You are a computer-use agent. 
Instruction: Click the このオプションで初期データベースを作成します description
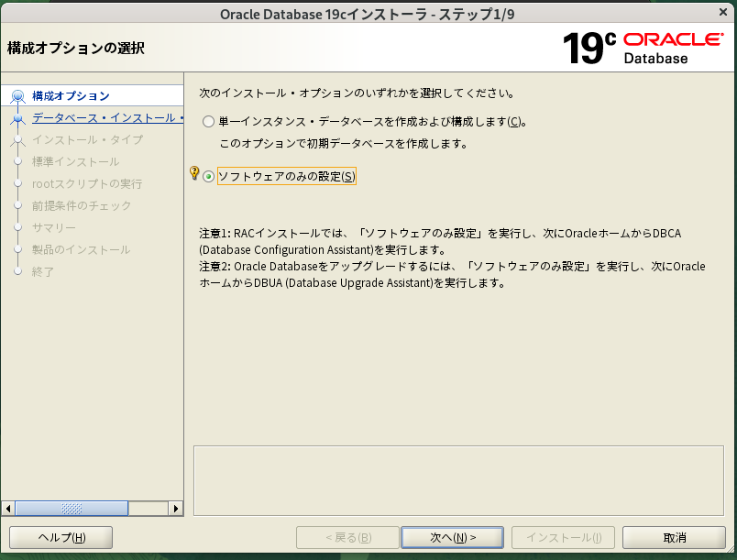[344, 144]
